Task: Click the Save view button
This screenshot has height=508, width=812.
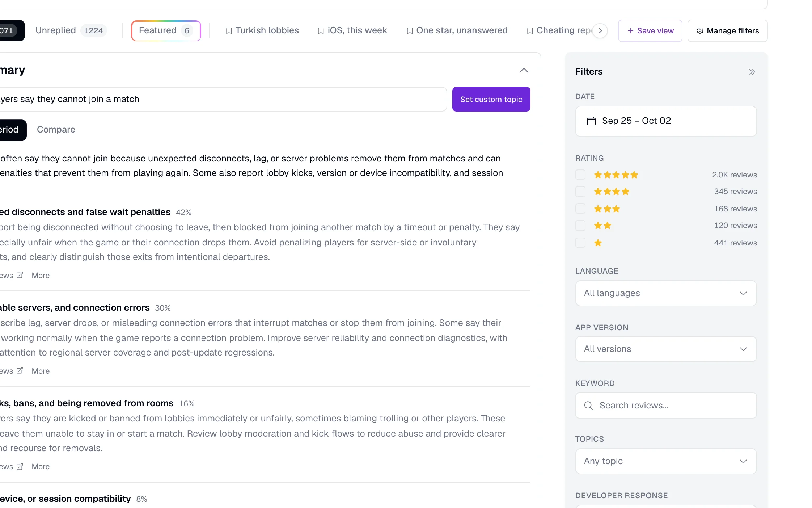Action: tap(650, 31)
